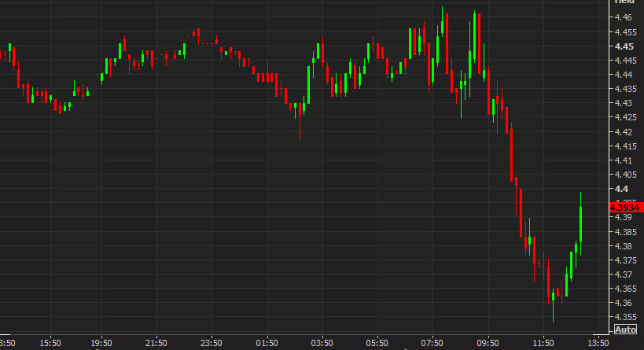Screen dimensions: 644x350
Task: Click the 4.425 yield axis label
Action: click(x=625, y=117)
